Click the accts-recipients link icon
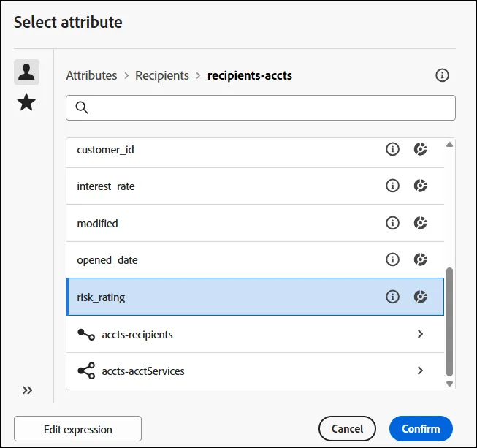The width and height of the screenshot is (477, 448). click(x=86, y=334)
